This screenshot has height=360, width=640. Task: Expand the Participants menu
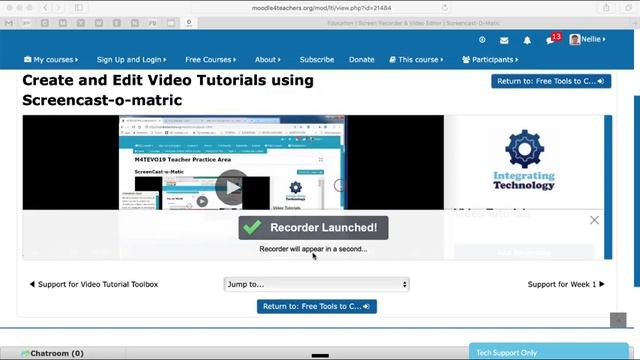[x=490, y=60]
